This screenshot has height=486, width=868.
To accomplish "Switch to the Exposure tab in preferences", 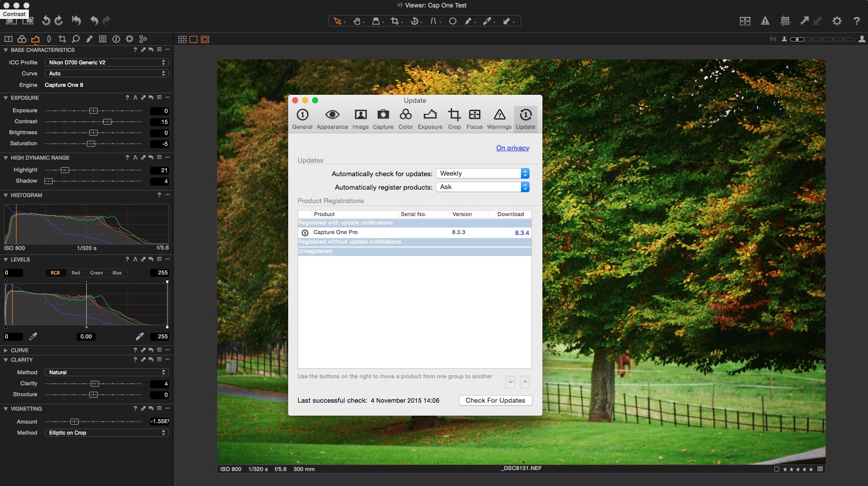I will click(x=430, y=119).
